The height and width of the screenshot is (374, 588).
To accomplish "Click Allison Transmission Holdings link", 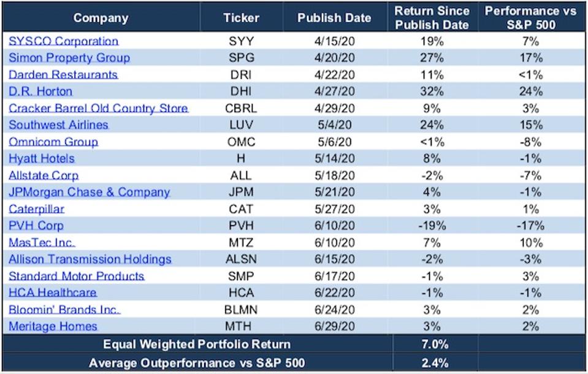I will pyautogui.click(x=90, y=259).
